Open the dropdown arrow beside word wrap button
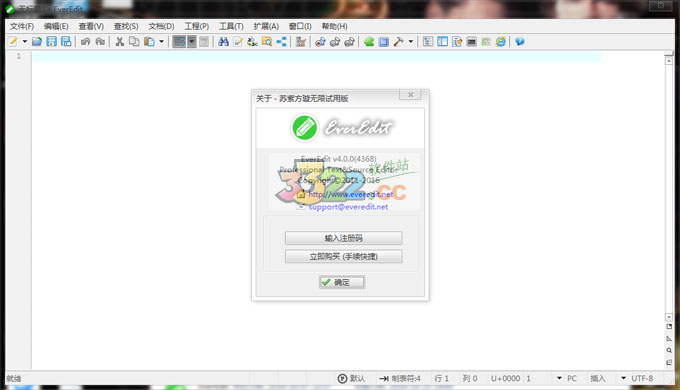Image resolution: width=680 pixels, height=390 pixels. coord(191,42)
